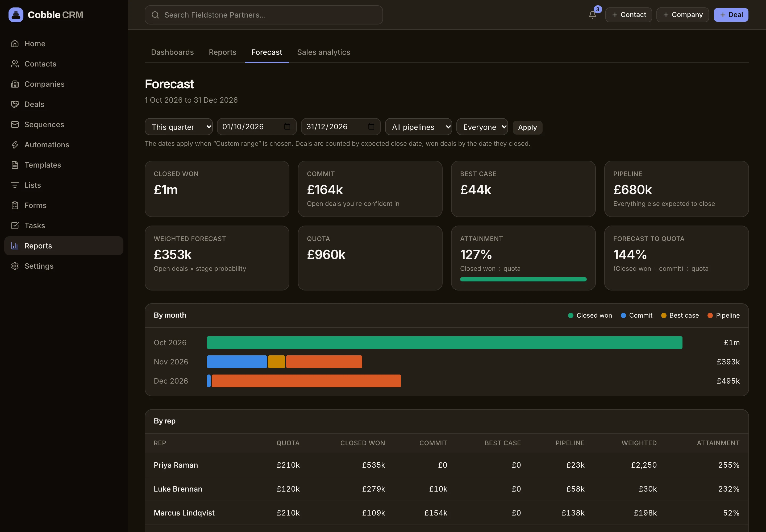Click the Automations lightning icon
This screenshot has width=766, height=532.
point(15,145)
